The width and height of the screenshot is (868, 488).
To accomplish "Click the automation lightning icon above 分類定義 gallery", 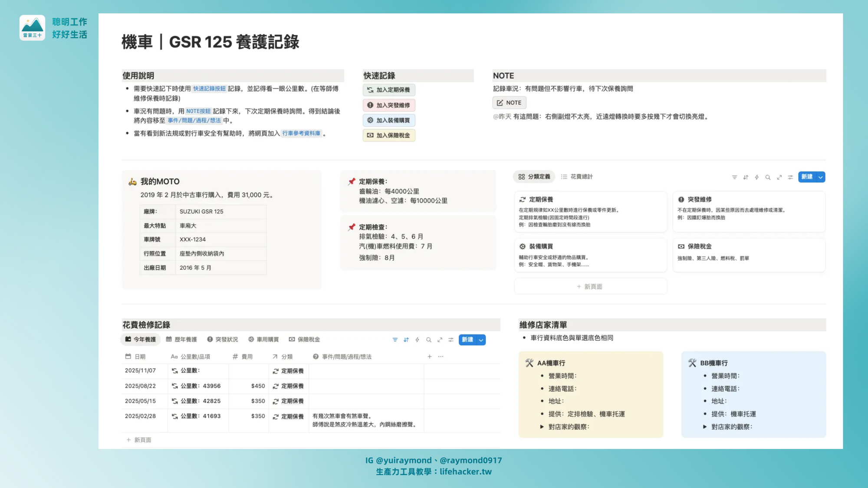I will [757, 177].
